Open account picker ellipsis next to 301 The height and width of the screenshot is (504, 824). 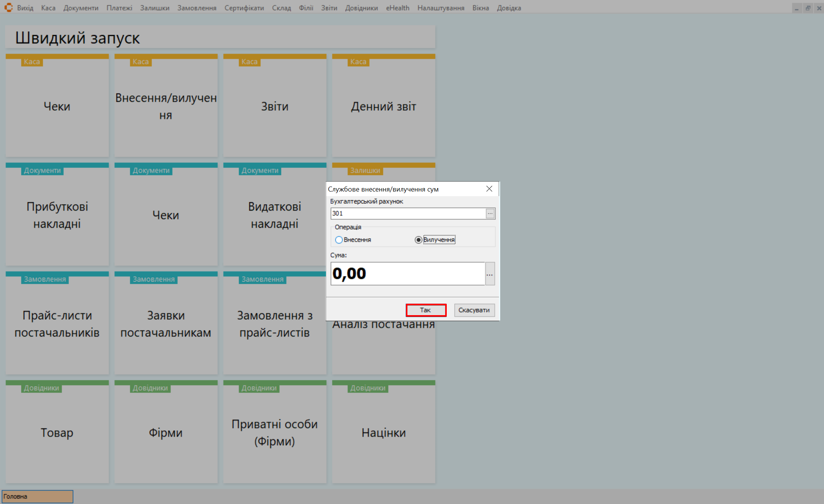pyautogui.click(x=490, y=214)
